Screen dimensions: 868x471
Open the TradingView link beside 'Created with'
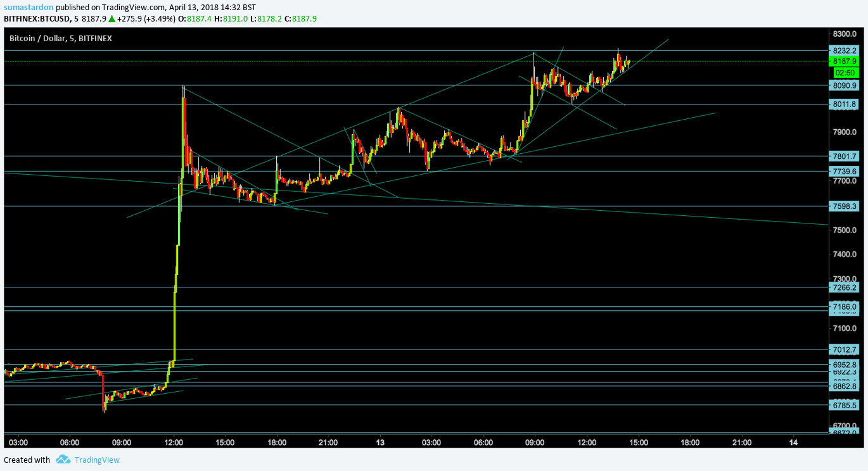click(x=97, y=460)
